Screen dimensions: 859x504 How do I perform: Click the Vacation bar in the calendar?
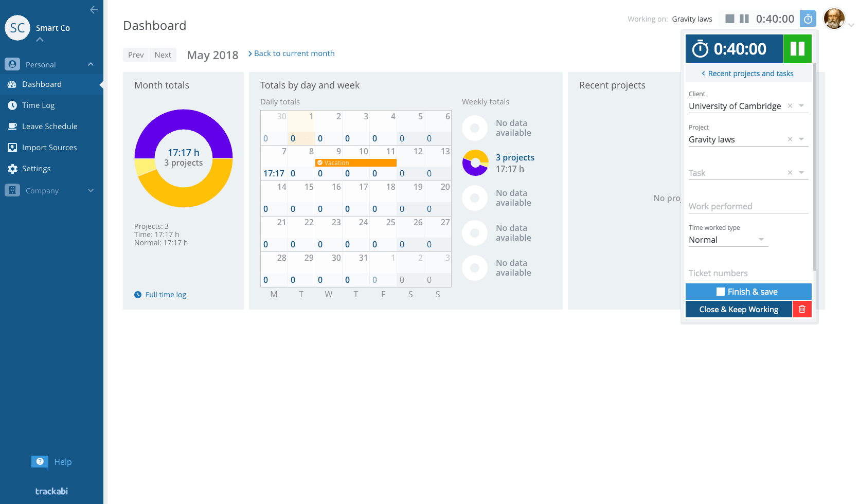(x=356, y=163)
